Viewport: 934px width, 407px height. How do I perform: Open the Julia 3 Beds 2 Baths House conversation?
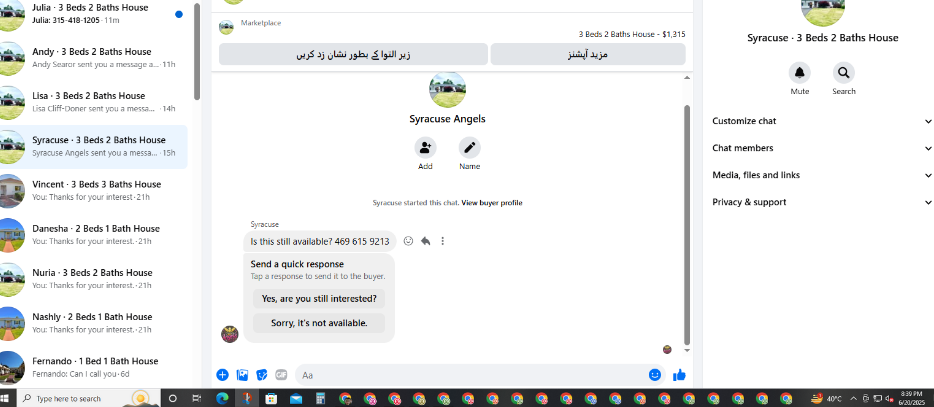click(x=94, y=14)
